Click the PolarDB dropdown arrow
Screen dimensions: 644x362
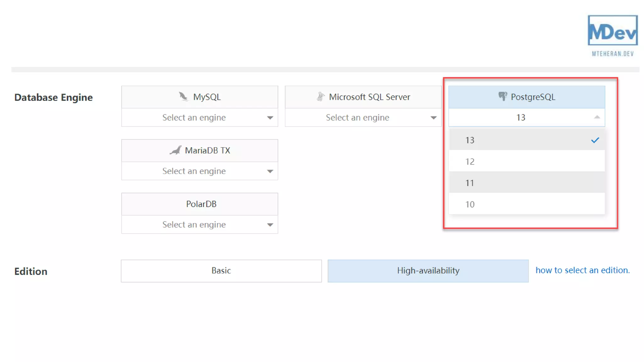point(270,225)
